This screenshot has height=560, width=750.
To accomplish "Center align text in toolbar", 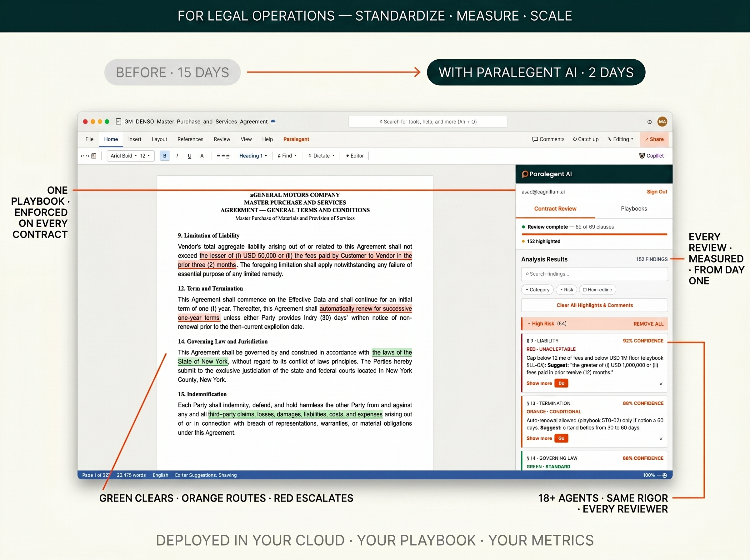I will pos(223,156).
